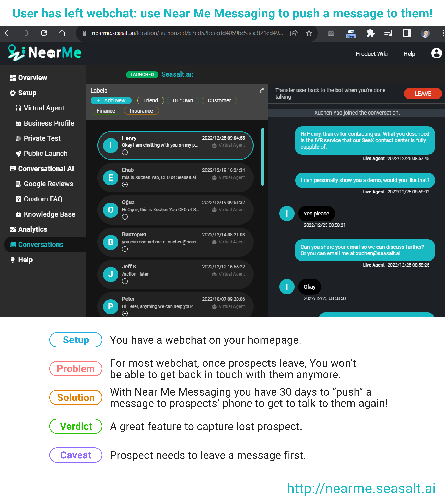Screen dimensions: 445x504
Task: Expand Jeff S conversation options
Action: click(125, 281)
